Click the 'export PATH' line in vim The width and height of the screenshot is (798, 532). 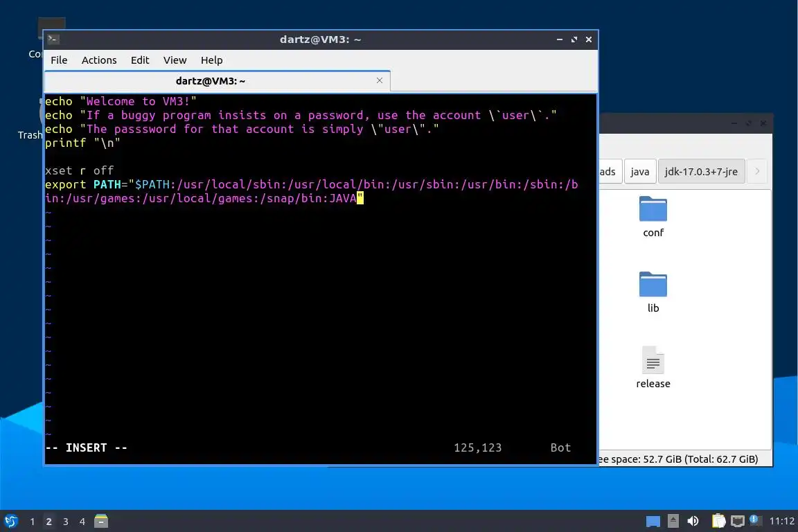point(312,191)
